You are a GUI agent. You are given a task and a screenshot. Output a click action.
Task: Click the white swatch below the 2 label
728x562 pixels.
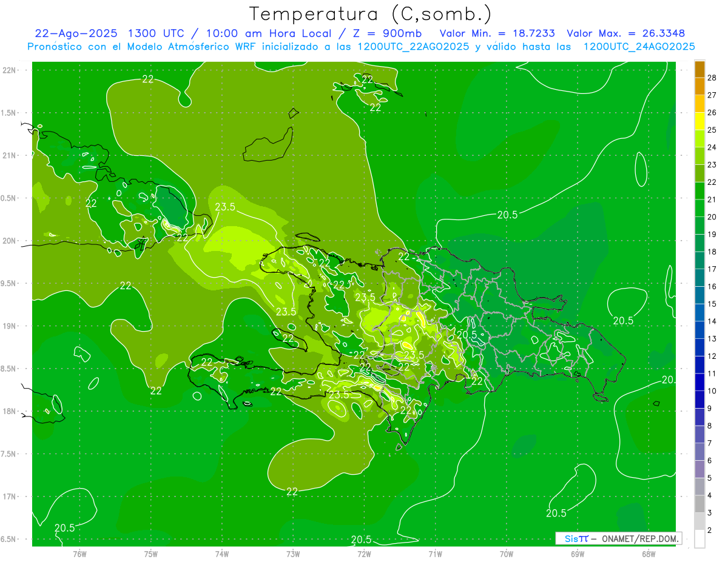coord(699,539)
